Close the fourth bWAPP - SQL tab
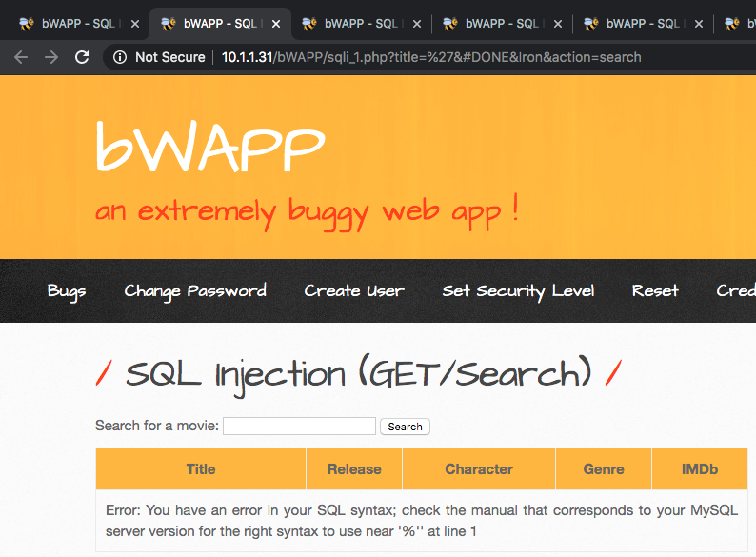756x557 pixels. click(x=558, y=24)
